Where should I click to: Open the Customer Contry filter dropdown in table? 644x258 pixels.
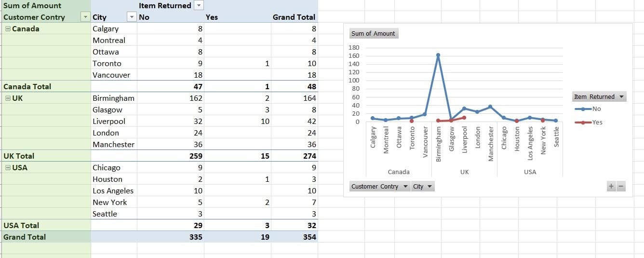85,17
